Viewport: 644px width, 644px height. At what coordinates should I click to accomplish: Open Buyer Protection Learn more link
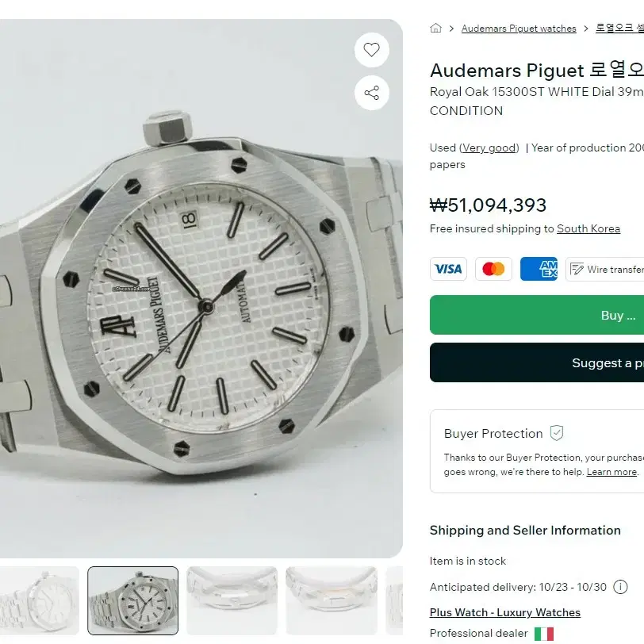(x=612, y=472)
